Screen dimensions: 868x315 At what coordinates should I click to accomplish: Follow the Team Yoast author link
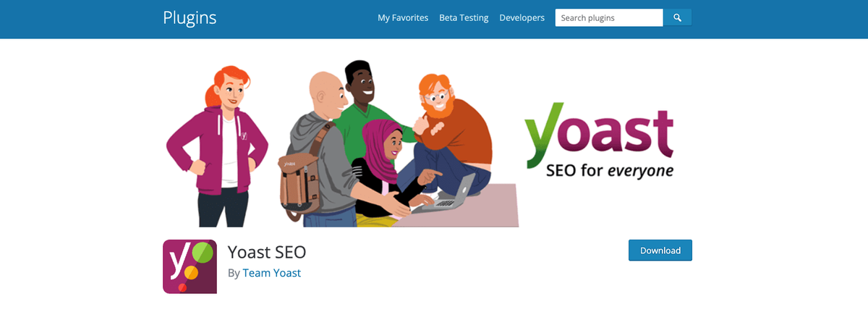[x=271, y=273]
